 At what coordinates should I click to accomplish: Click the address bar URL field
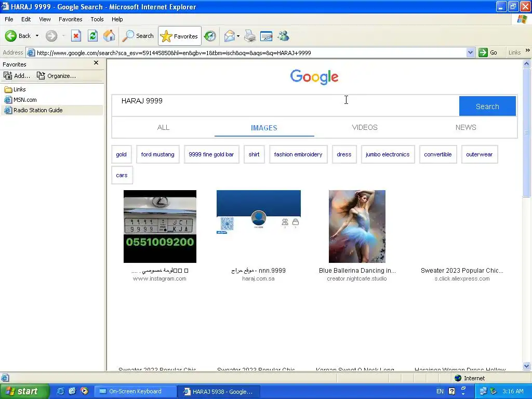[250, 53]
